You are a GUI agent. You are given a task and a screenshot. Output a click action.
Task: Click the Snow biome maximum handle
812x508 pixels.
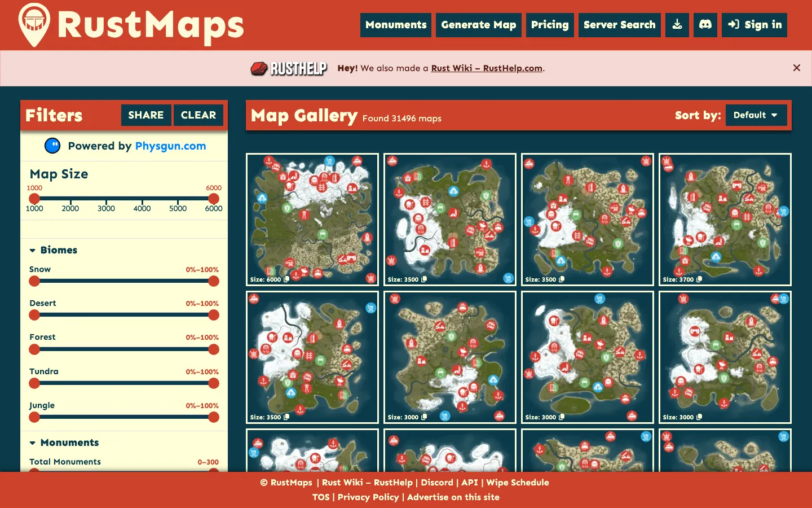click(x=214, y=281)
